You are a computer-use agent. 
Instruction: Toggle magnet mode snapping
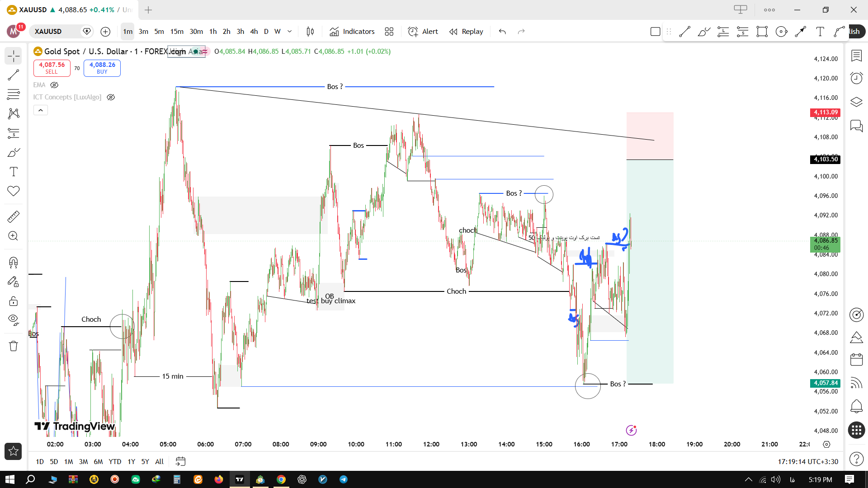pos(14,263)
